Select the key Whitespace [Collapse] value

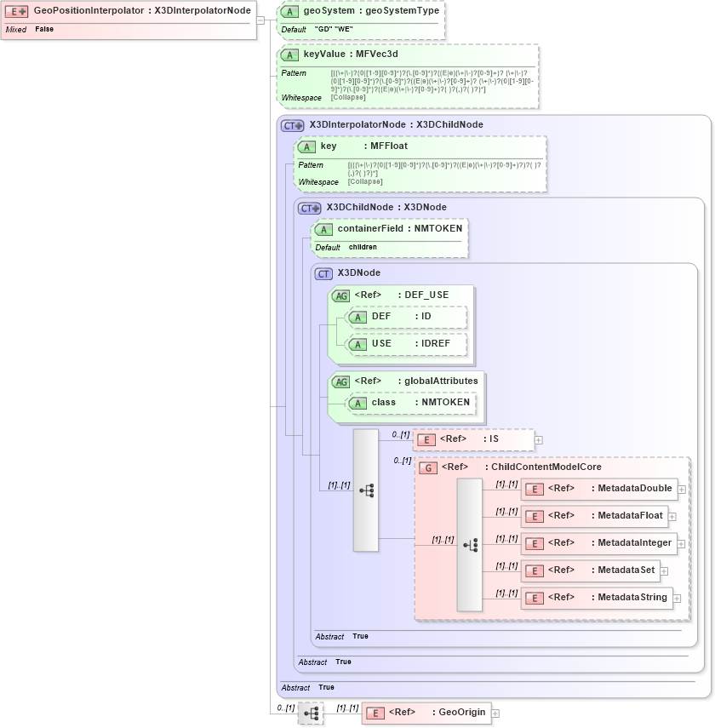coord(365,181)
